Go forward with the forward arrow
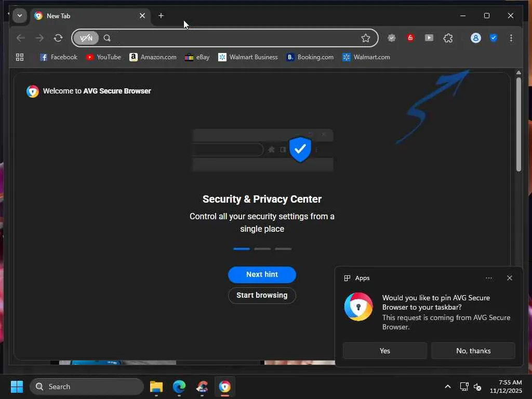 click(39, 38)
